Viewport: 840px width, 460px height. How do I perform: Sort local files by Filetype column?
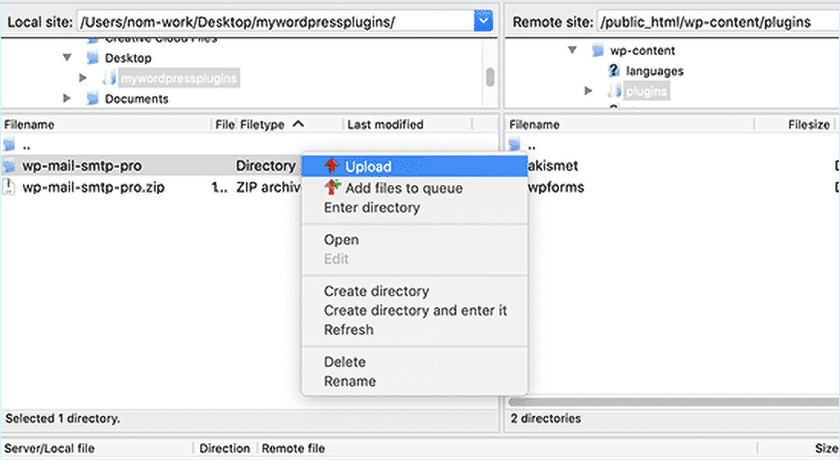262,125
